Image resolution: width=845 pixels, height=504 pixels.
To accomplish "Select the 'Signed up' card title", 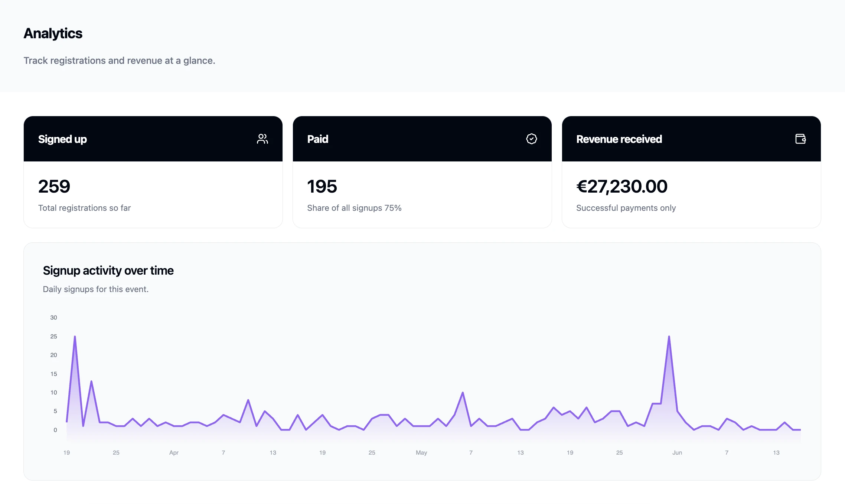I will [x=62, y=139].
